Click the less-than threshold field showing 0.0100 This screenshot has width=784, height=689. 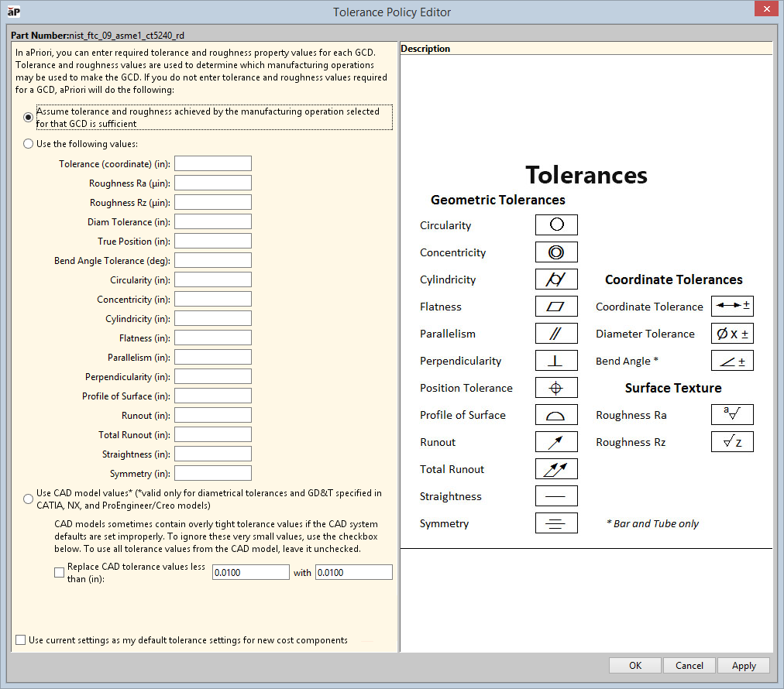click(x=250, y=573)
